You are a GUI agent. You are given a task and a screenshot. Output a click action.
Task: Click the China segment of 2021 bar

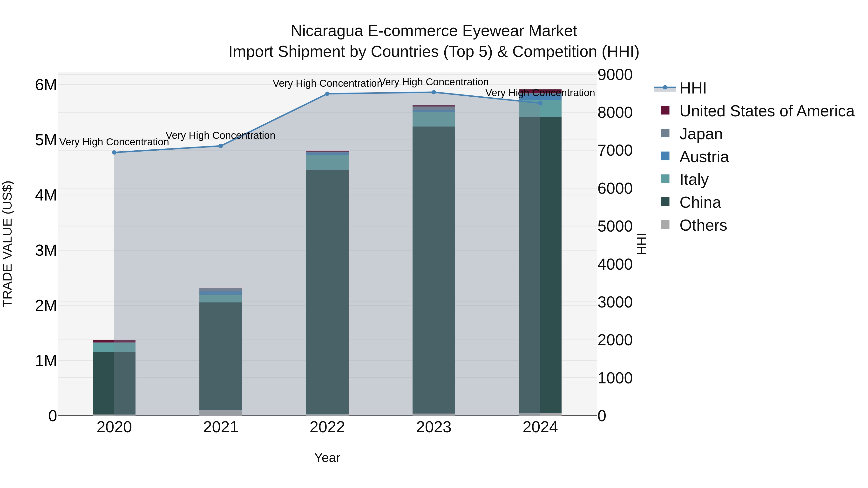point(221,356)
